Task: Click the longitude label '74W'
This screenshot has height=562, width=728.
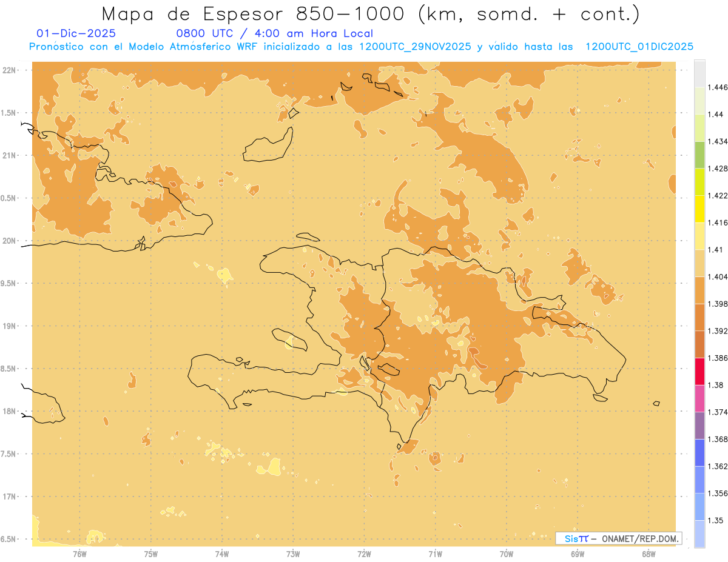Action: pos(222,554)
